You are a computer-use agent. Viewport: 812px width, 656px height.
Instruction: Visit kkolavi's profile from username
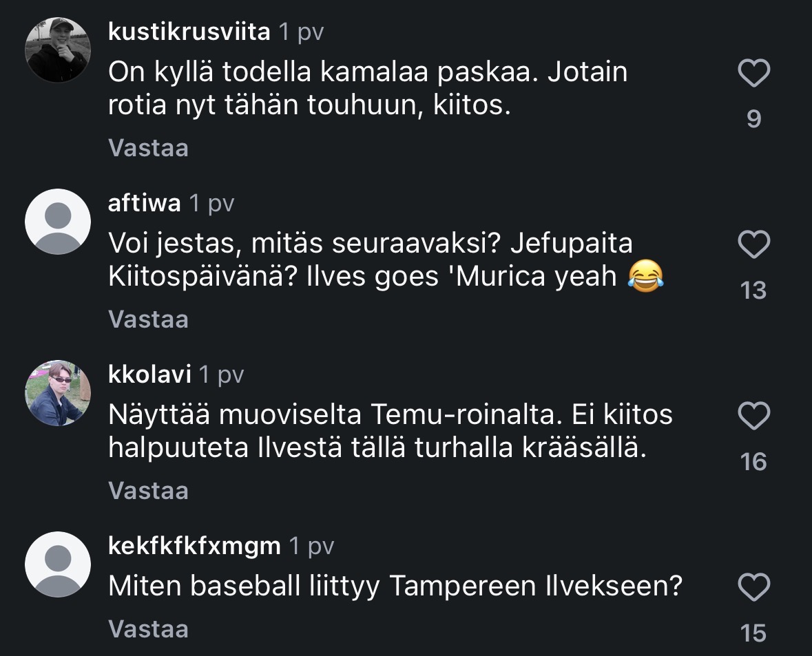(x=149, y=374)
